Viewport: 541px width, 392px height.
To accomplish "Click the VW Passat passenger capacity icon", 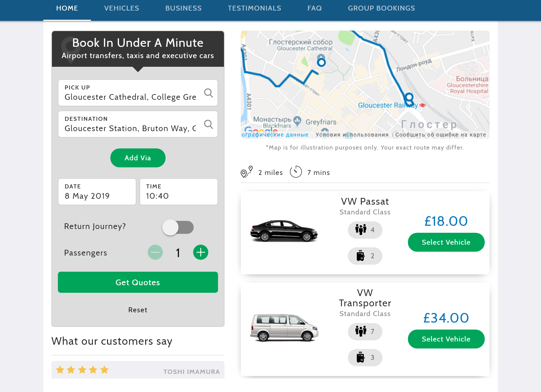I will click(361, 230).
